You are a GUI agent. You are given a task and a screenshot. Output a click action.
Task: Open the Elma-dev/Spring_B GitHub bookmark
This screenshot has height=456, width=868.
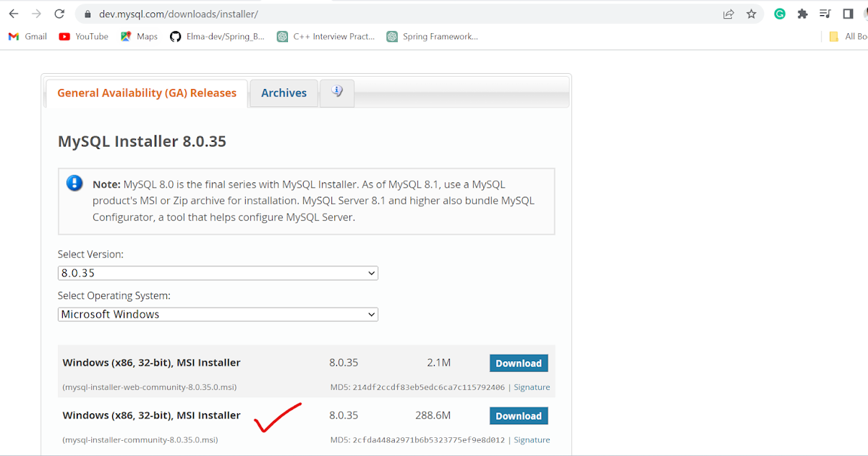click(x=217, y=36)
